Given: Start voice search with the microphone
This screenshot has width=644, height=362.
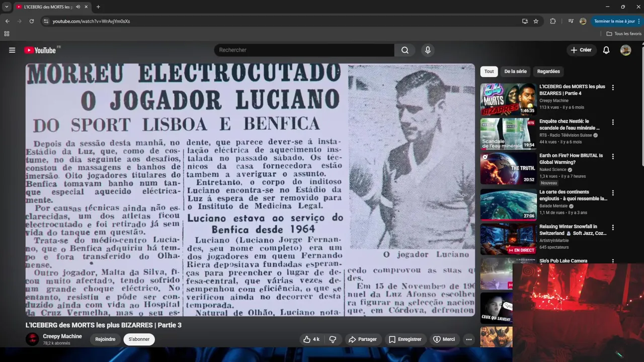Looking at the screenshot, I should click(428, 50).
